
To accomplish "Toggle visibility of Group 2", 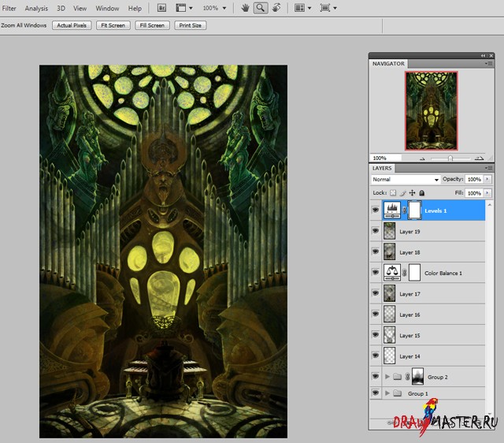I will (376, 376).
